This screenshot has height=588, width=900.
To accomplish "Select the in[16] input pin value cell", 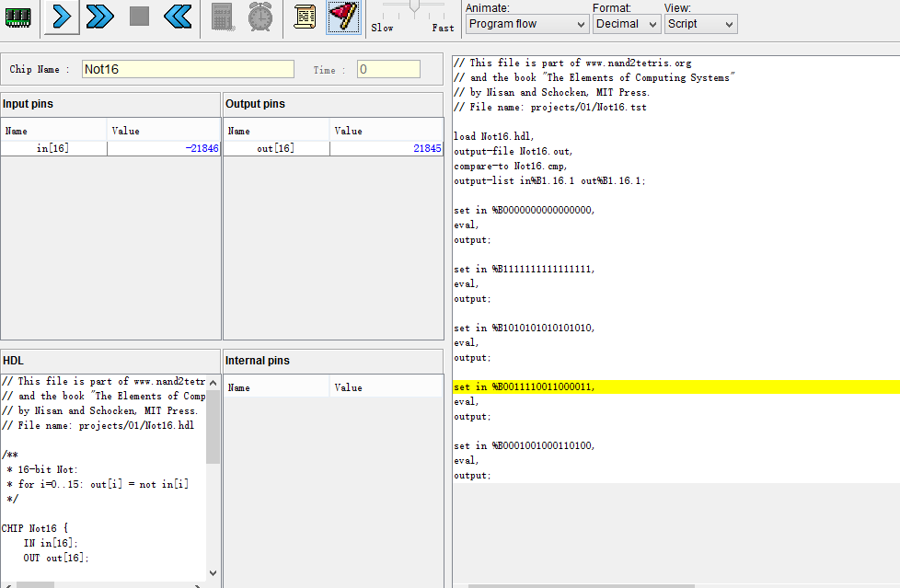I will [x=164, y=148].
